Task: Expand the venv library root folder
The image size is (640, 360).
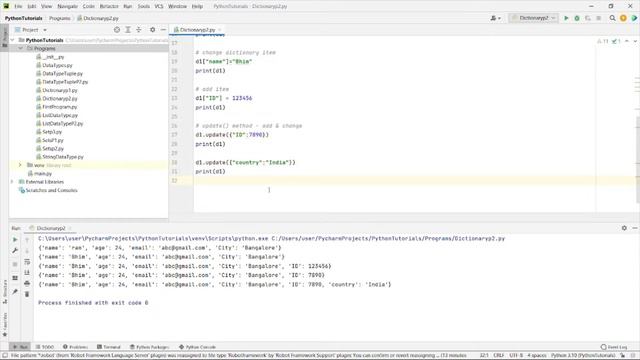Action: coord(20,165)
